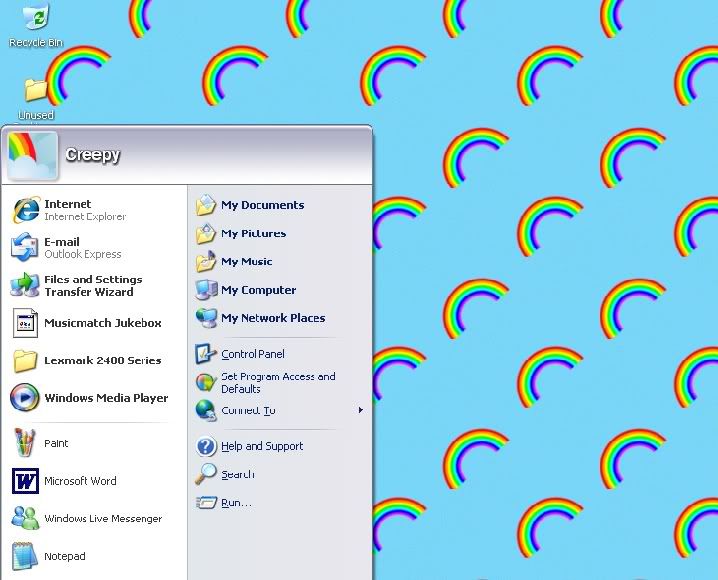Click Set Program Access and Defaults

point(277,383)
